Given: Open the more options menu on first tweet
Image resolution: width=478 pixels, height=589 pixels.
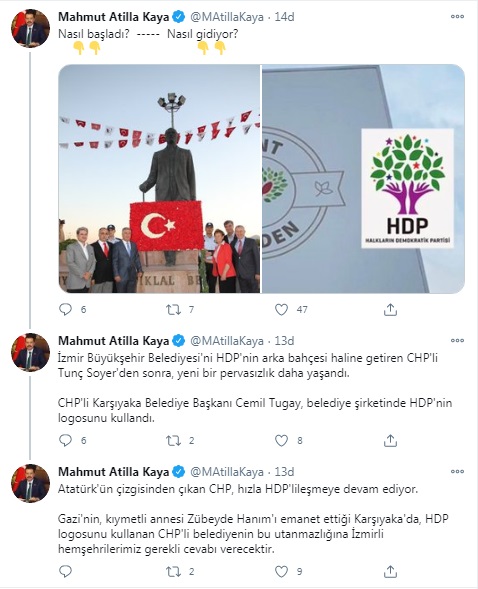Looking at the screenshot, I should [457, 17].
